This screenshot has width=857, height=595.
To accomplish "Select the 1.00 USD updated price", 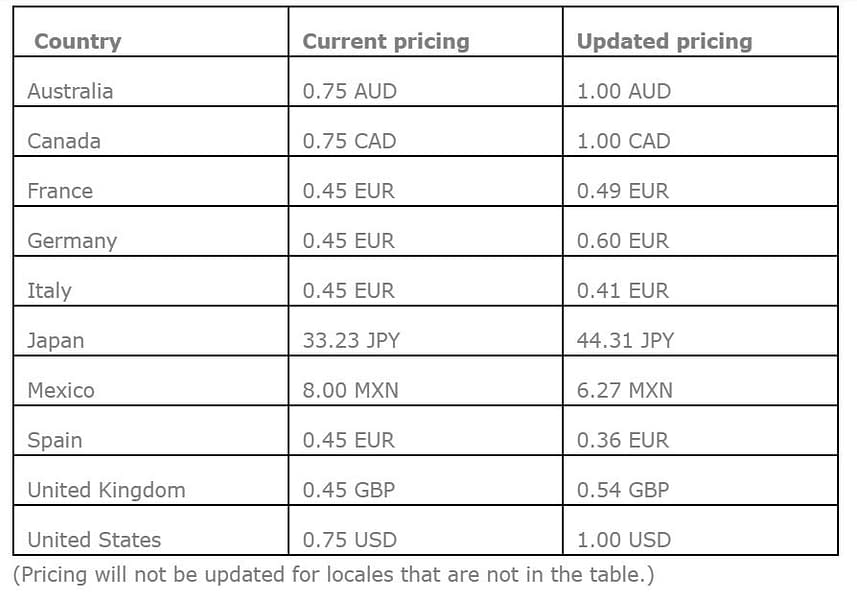I will (x=623, y=540).
